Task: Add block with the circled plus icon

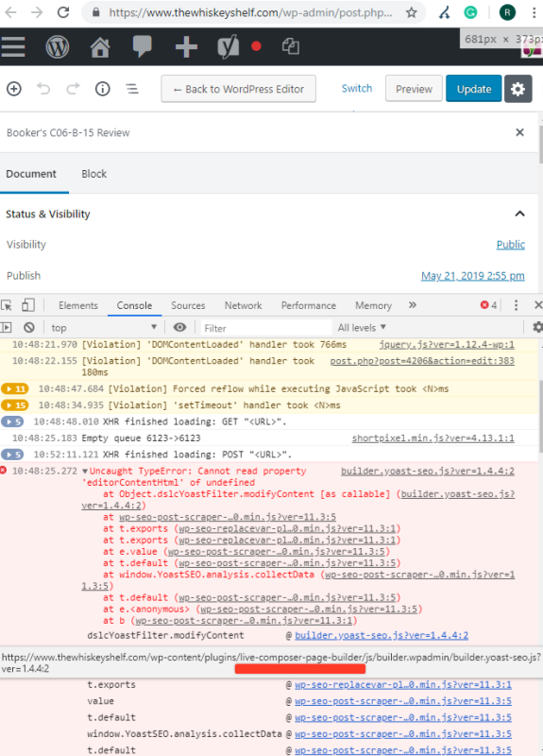Action: (x=14, y=89)
